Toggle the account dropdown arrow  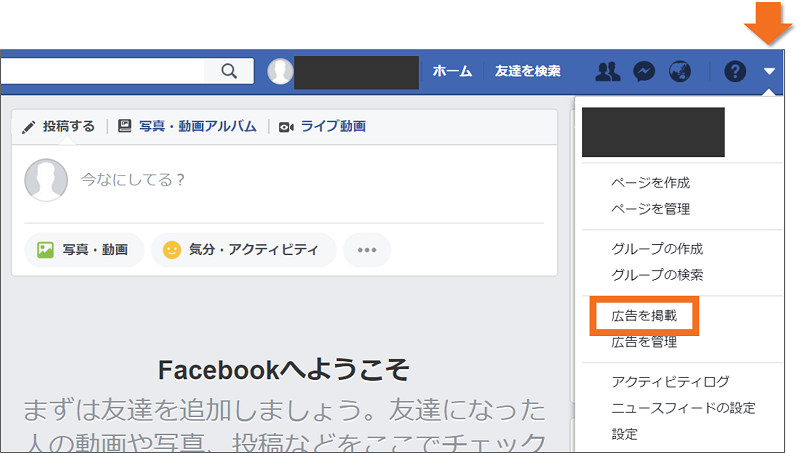click(769, 71)
